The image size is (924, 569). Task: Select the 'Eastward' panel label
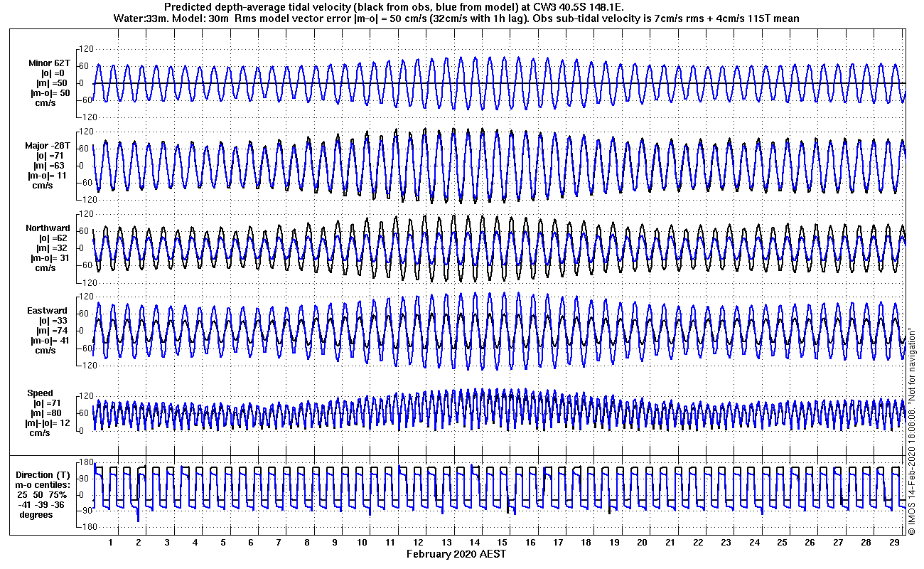click(48, 311)
